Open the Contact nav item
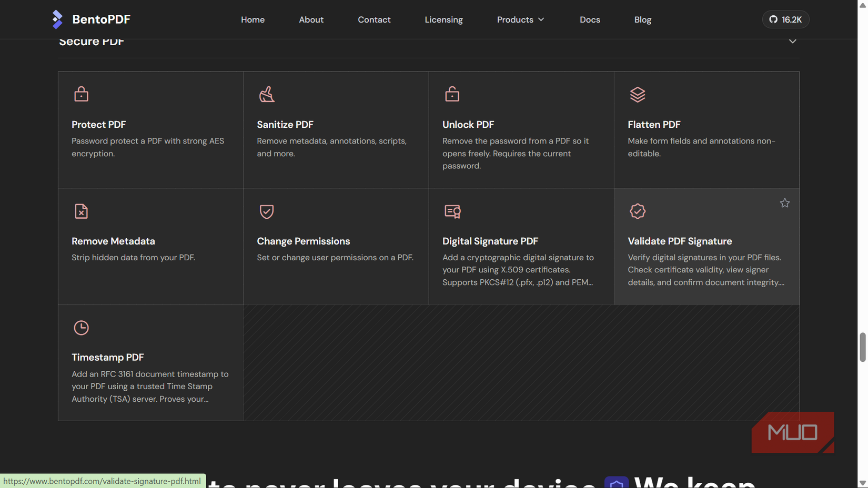Viewport: 868px width, 488px height. pyautogui.click(x=374, y=19)
